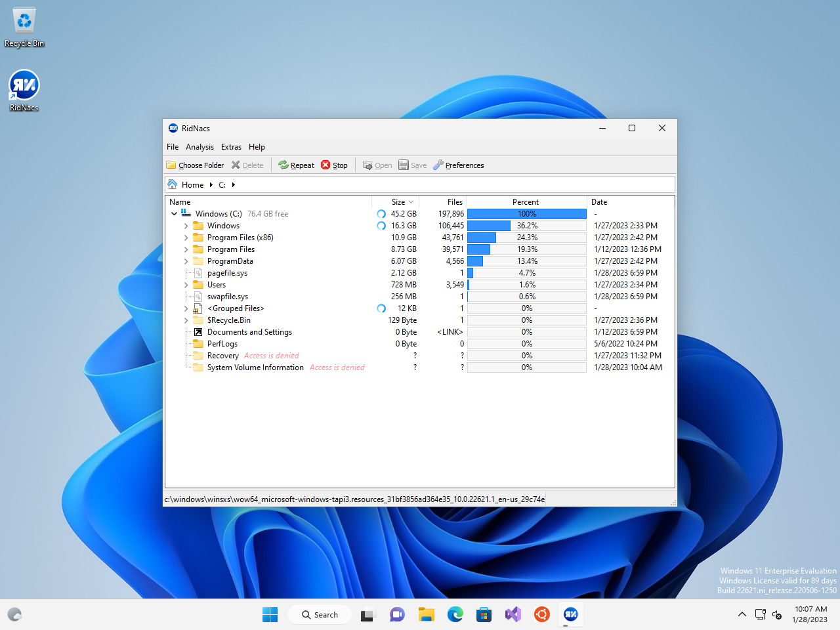Open the Extras menu

coord(231,147)
